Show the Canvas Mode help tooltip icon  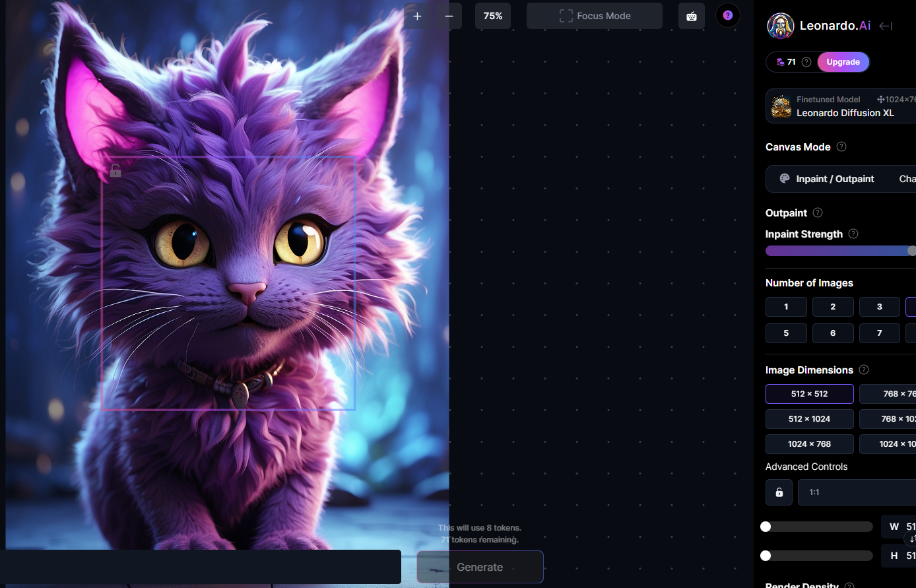(841, 147)
